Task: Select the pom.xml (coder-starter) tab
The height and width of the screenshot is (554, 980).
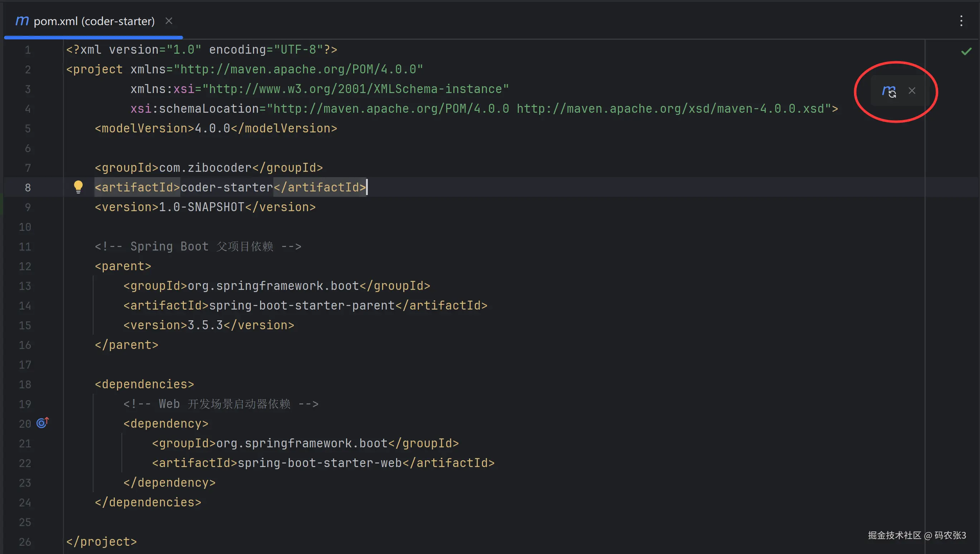Action: click(94, 21)
